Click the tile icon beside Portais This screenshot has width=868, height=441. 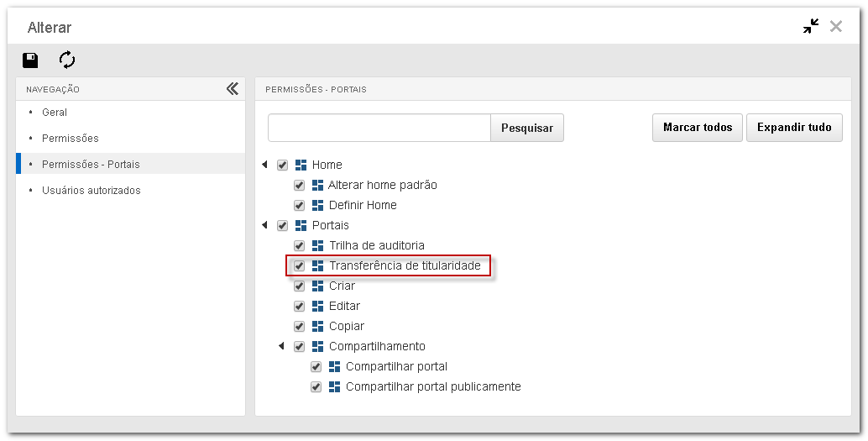[301, 225]
